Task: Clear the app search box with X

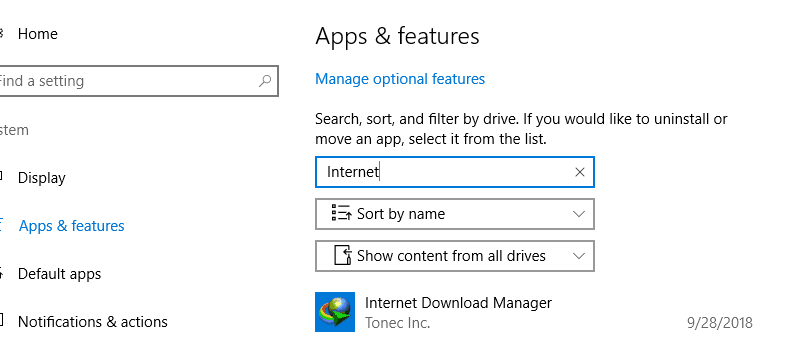Action: (580, 172)
